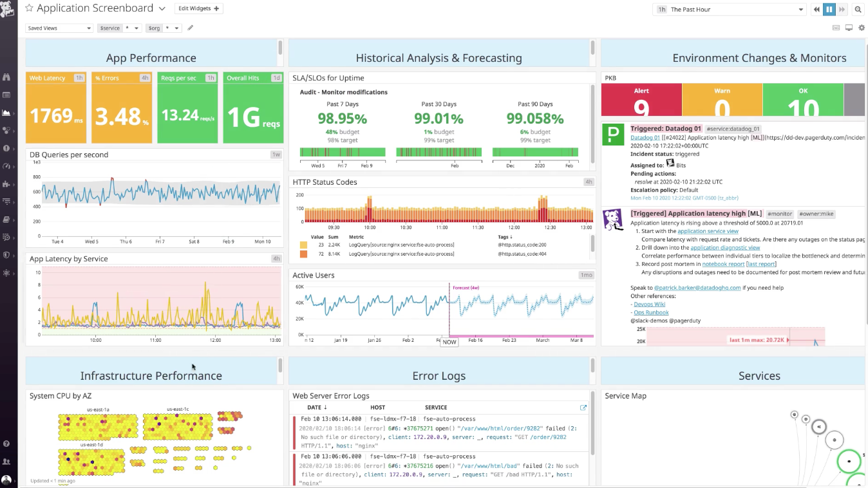The width and height of the screenshot is (868, 488).
Task: Open Web Server Error Logs in external view
Action: 583,408
